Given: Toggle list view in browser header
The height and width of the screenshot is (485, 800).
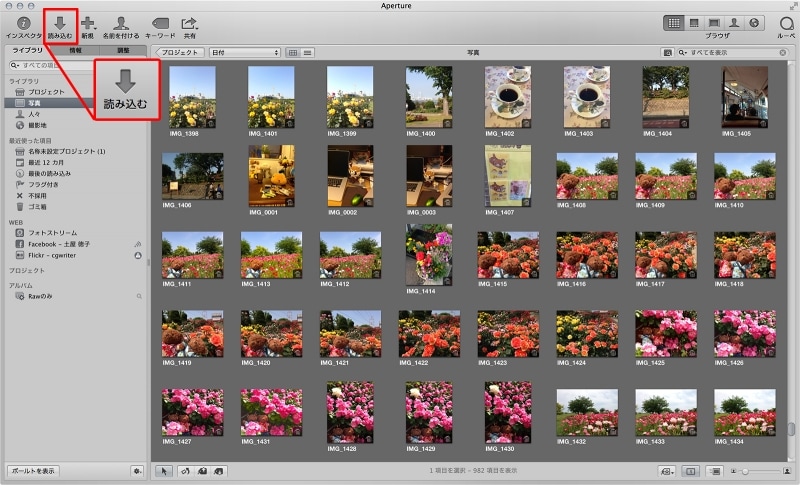Looking at the screenshot, I should pos(305,51).
